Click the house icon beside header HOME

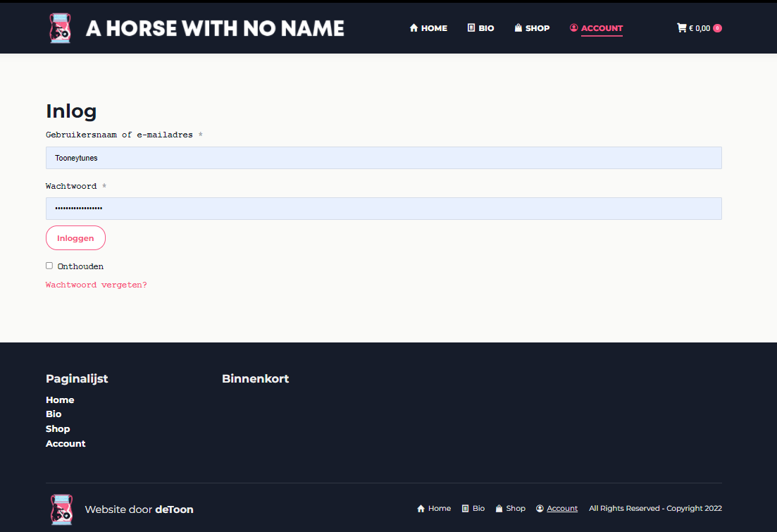click(414, 27)
